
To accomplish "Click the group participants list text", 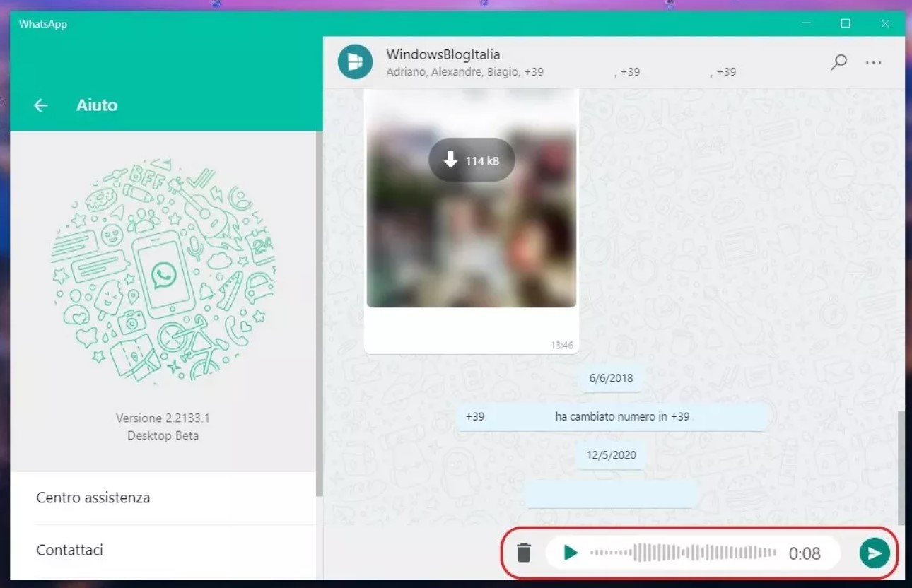I will [561, 72].
